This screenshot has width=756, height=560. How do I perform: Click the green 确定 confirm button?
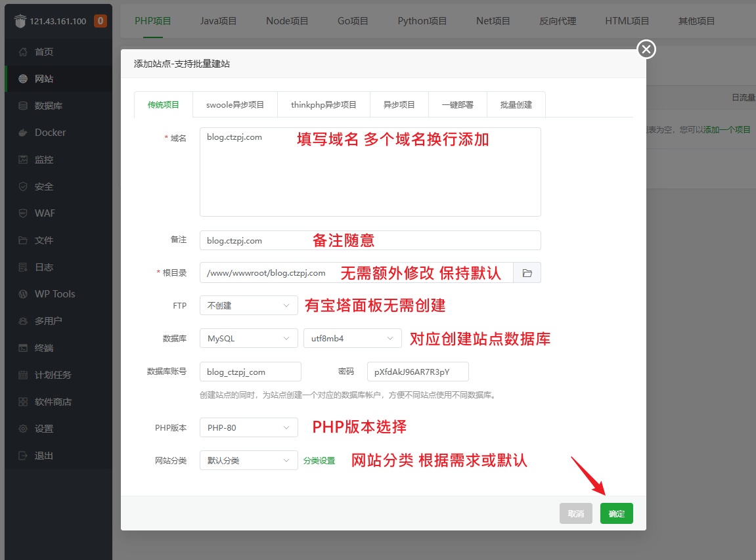tap(616, 514)
